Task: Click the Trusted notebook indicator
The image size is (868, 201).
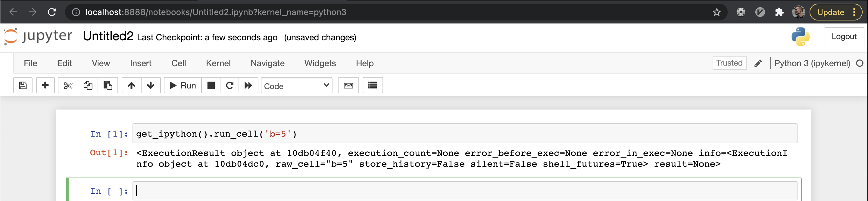Action: pos(729,63)
